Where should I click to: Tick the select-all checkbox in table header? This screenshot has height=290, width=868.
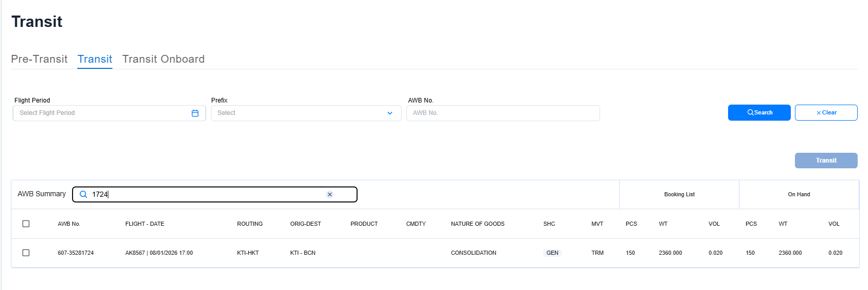click(26, 224)
